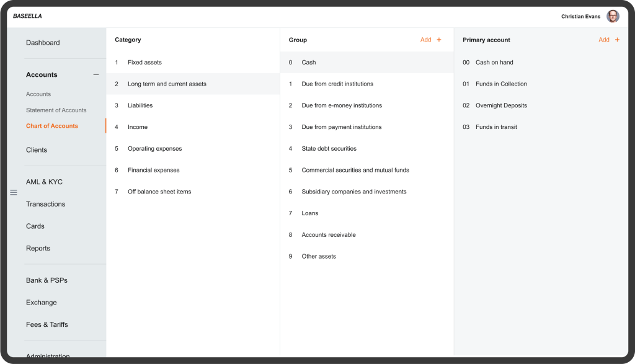The width and height of the screenshot is (635, 364).
Task: Click Christian Evans profile avatar
Action: coord(613,16)
